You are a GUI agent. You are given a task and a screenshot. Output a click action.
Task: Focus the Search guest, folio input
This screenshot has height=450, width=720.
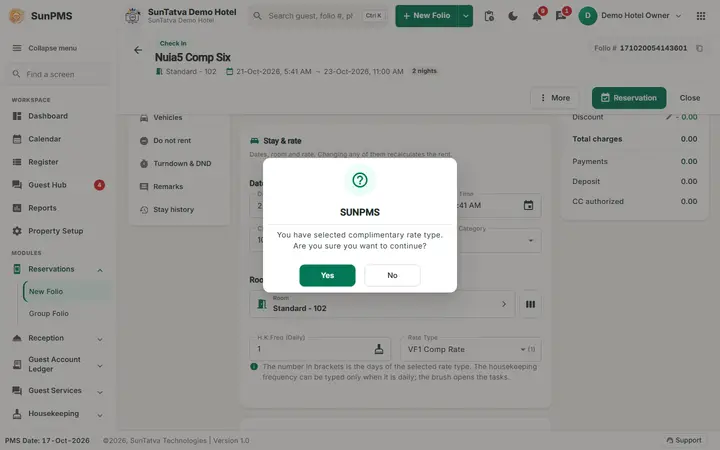tap(311, 16)
